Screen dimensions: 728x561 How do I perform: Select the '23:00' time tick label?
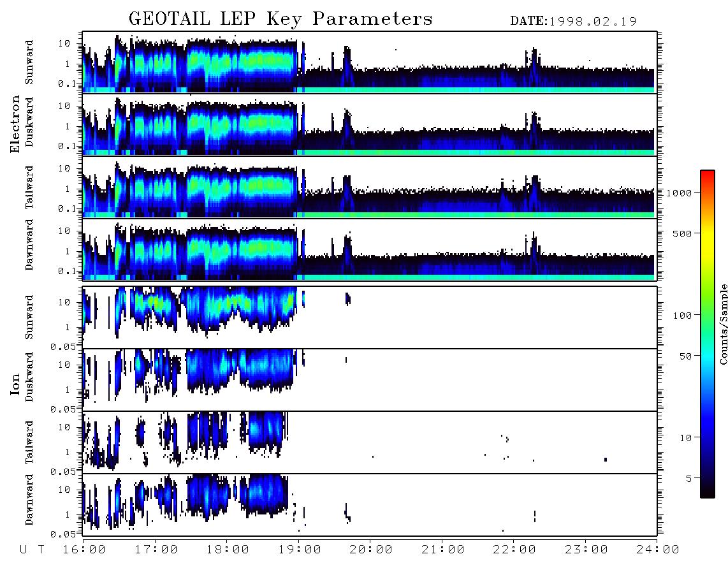[x=586, y=550]
